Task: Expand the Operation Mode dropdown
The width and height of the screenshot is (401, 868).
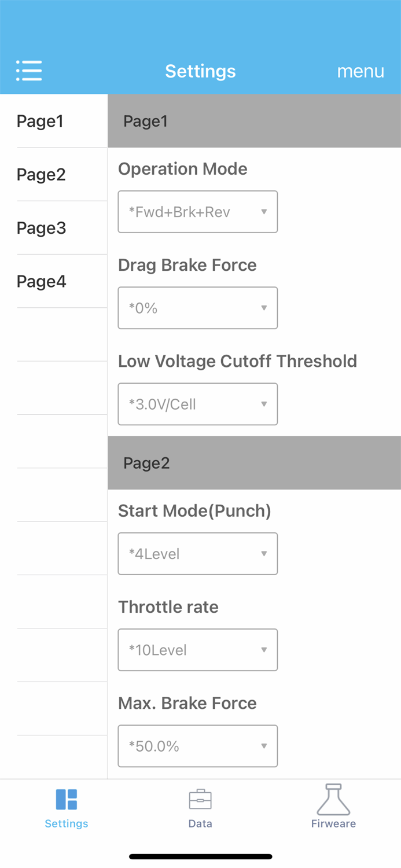Action: (197, 212)
